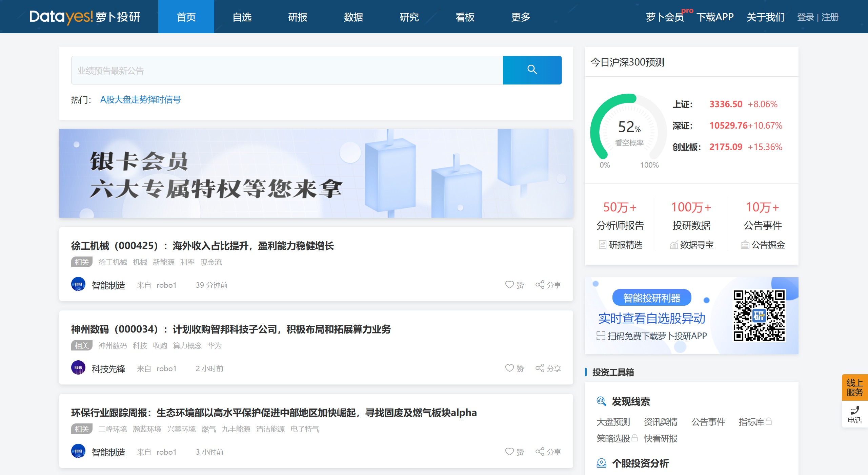Like the 徐工机械 article with the heart

pos(509,285)
